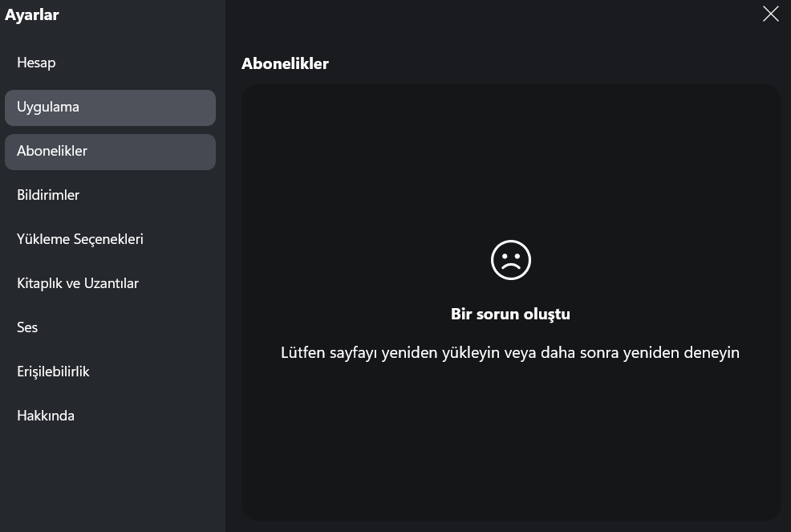Click the Abonelikler page title
This screenshot has width=791, height=532.
pos(285,63)
